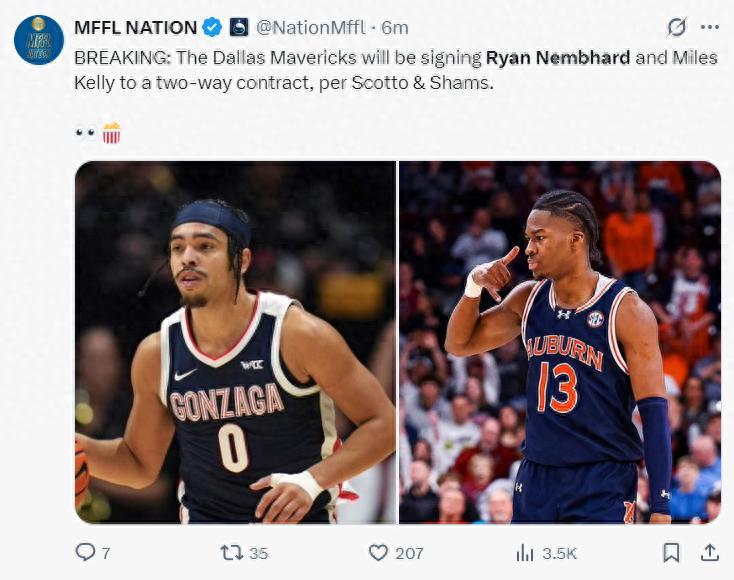Like the tweet with the heart icon

coord(378,552)
